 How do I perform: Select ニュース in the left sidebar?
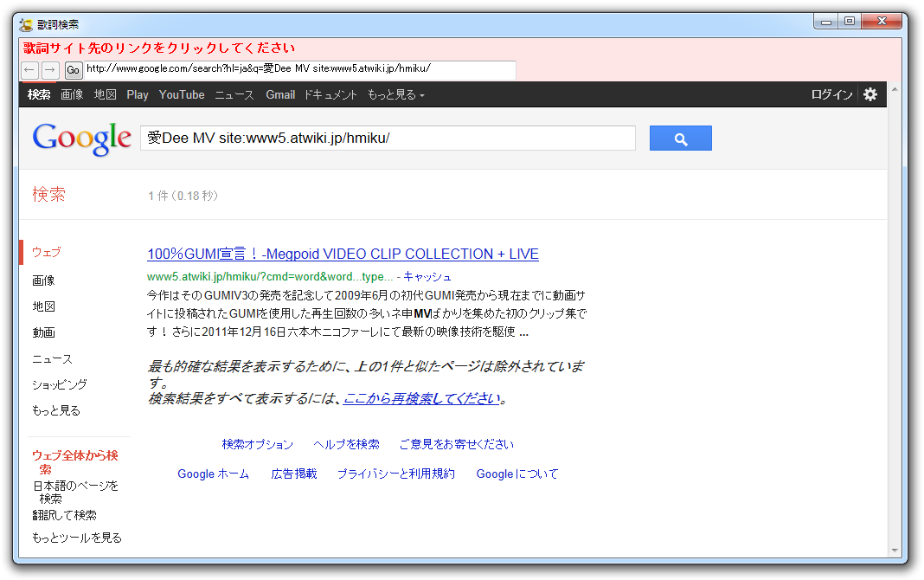[x=53, y=359]
